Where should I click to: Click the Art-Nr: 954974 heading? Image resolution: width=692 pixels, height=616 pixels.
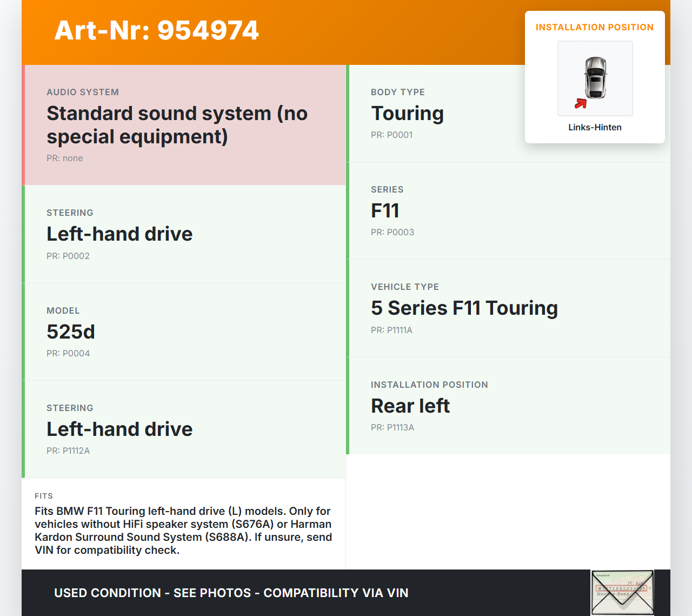click(x=157, y=30)
